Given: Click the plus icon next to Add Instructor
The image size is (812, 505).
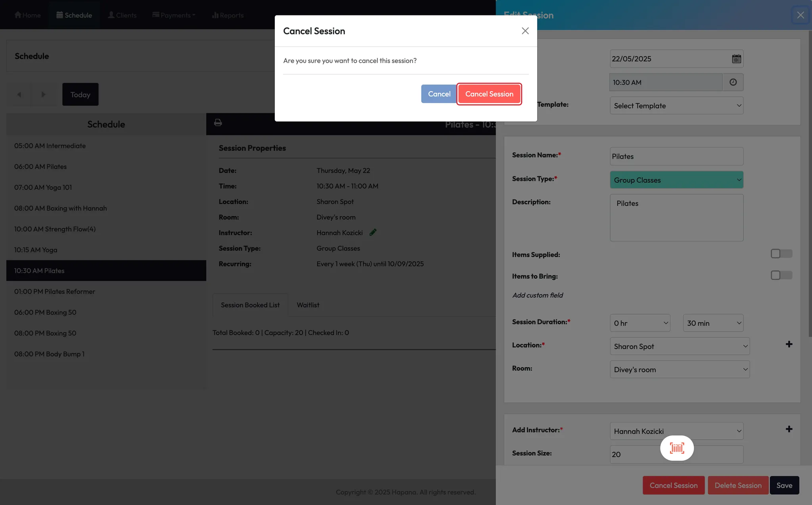Looking at the screenshot, I should click(x=789, y=429).
